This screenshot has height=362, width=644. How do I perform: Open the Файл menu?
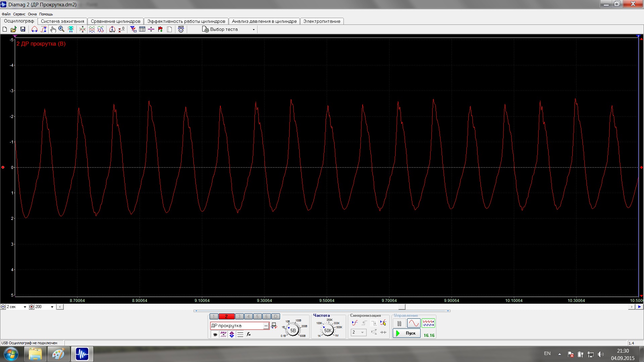[6, 14]
